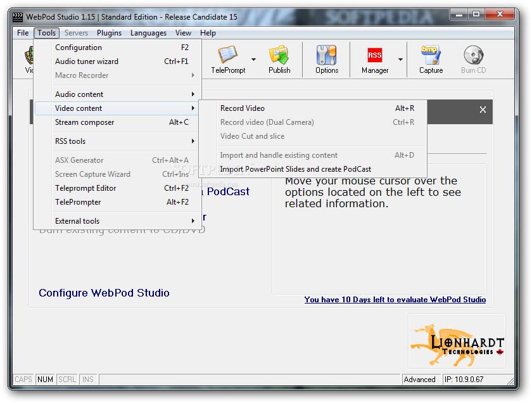Select the TelePrompter Alt+F2 menu item

pos(117,202)
